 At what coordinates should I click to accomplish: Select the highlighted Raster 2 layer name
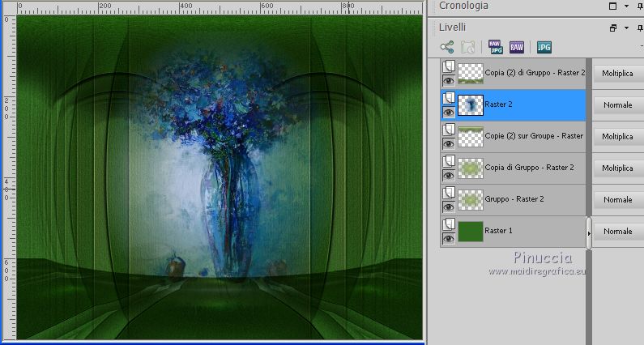(498, 104)
